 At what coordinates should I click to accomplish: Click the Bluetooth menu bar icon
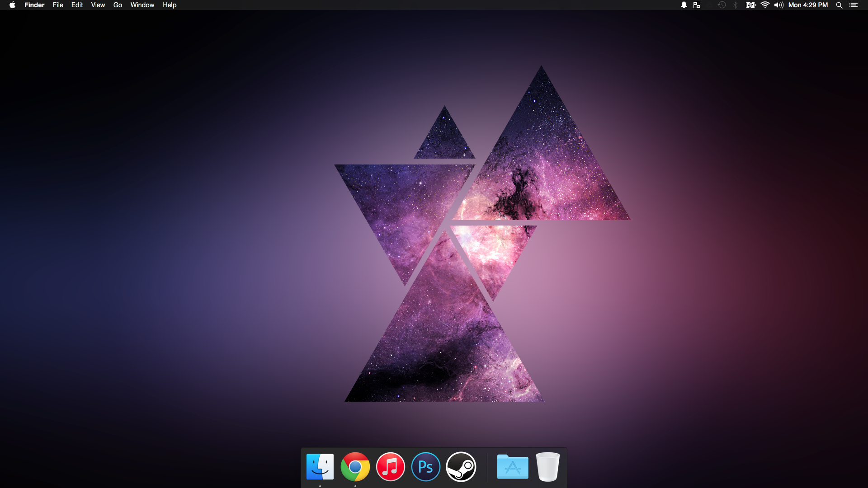coord(736,5)
